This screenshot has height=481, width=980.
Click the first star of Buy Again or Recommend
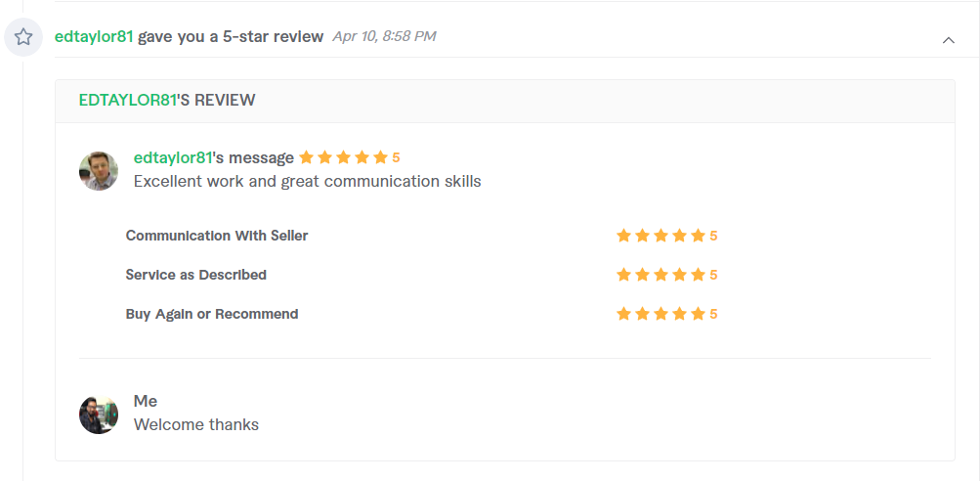click(623, 314)
